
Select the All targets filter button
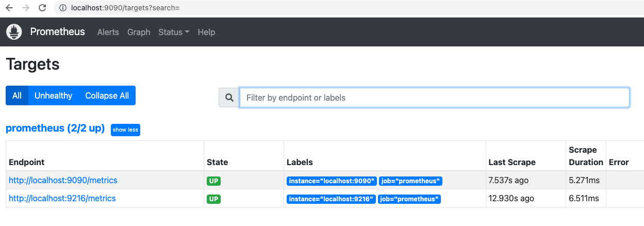17,95
